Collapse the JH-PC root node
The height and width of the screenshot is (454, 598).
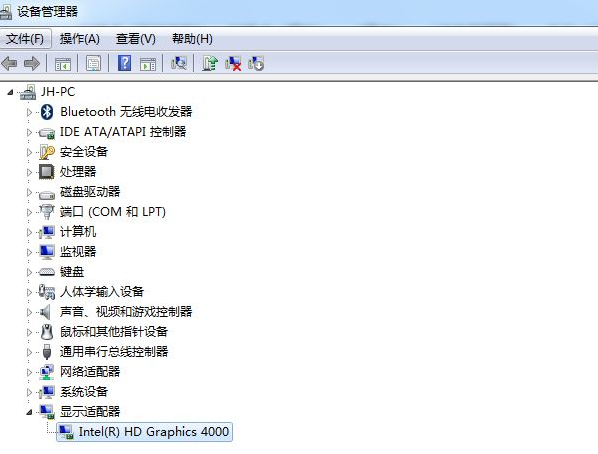coord(10,92)
